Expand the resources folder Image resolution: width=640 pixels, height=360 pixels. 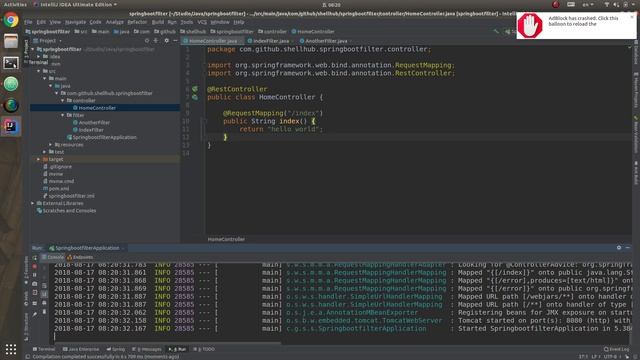[51, 144]
